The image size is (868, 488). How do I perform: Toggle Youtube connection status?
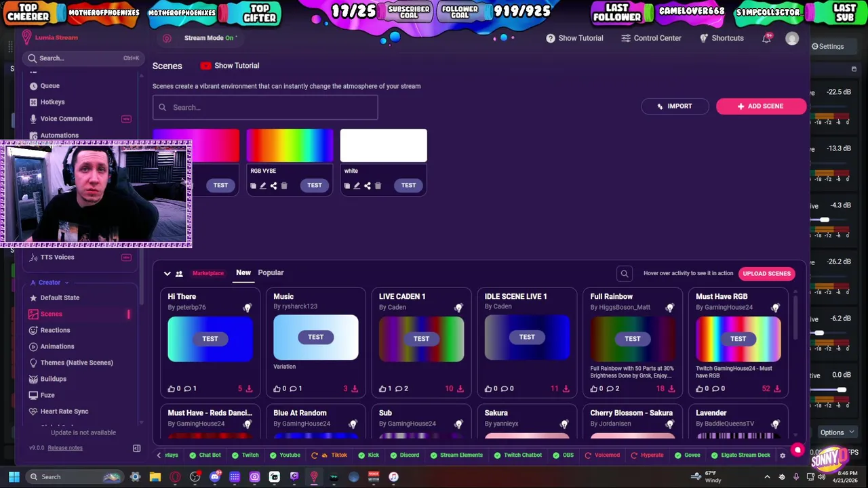285,455
